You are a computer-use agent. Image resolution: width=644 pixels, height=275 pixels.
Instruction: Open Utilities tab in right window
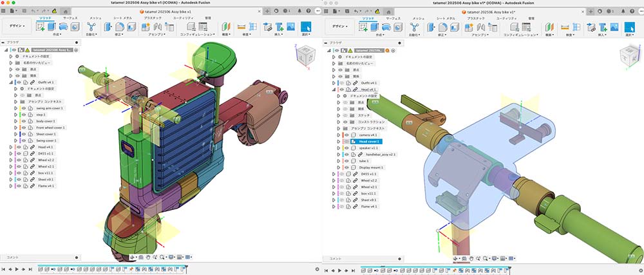click(x=506, y=19)
